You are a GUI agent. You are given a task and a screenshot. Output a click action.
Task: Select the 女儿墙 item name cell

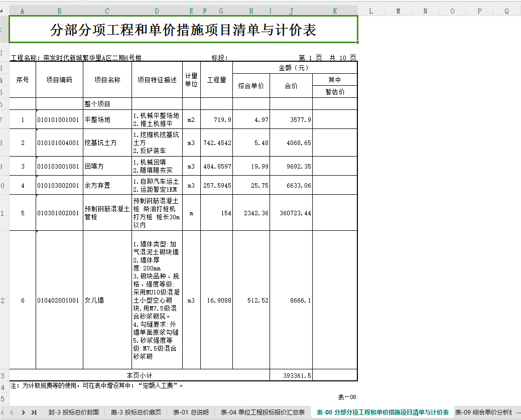(107, 300)
